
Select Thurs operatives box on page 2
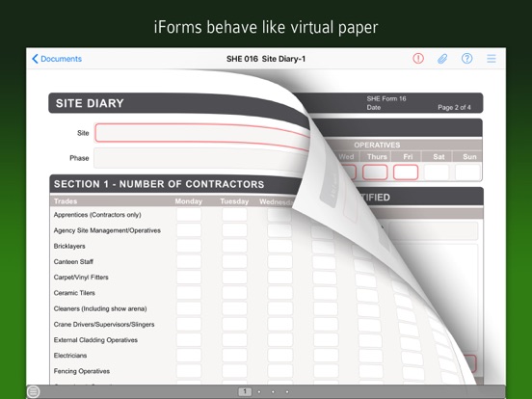375,172
